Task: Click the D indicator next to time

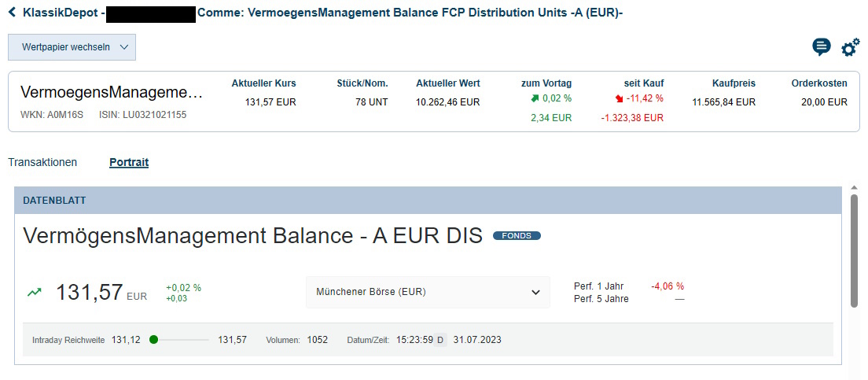Action: 440,340
